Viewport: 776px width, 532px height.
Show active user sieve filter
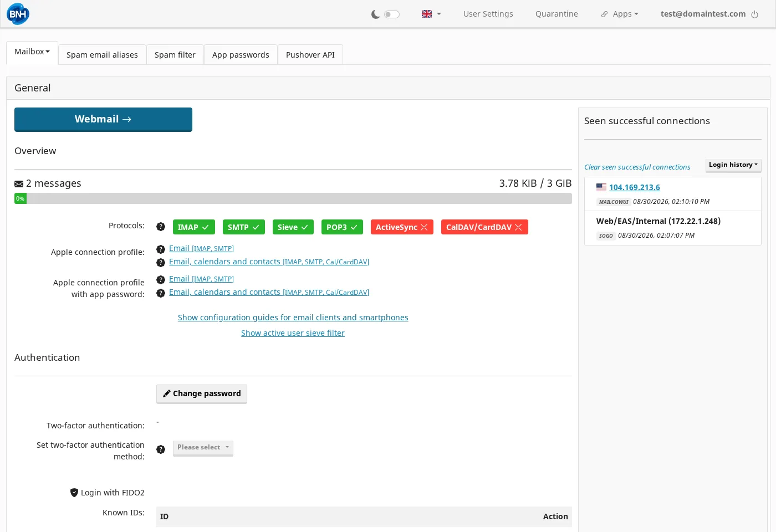pos(293,333)
